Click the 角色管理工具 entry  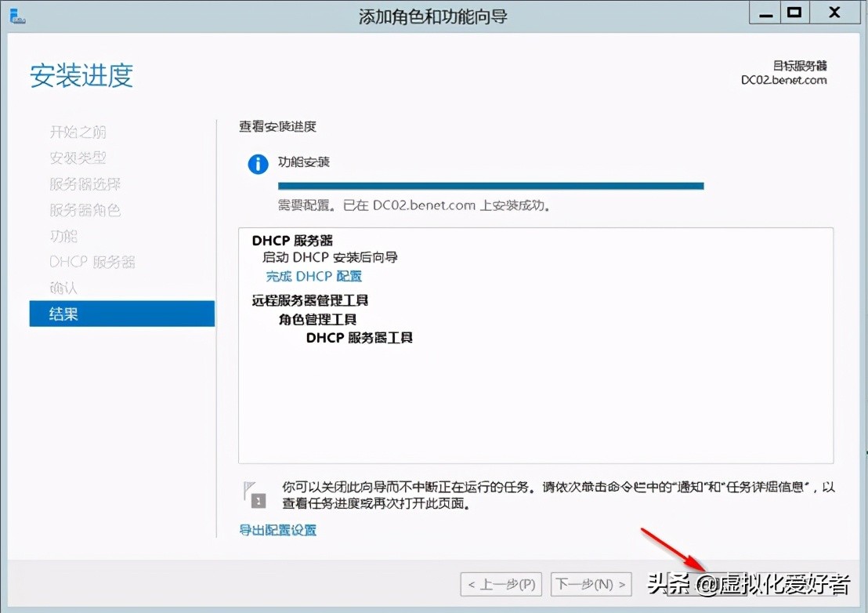(318, 319)
